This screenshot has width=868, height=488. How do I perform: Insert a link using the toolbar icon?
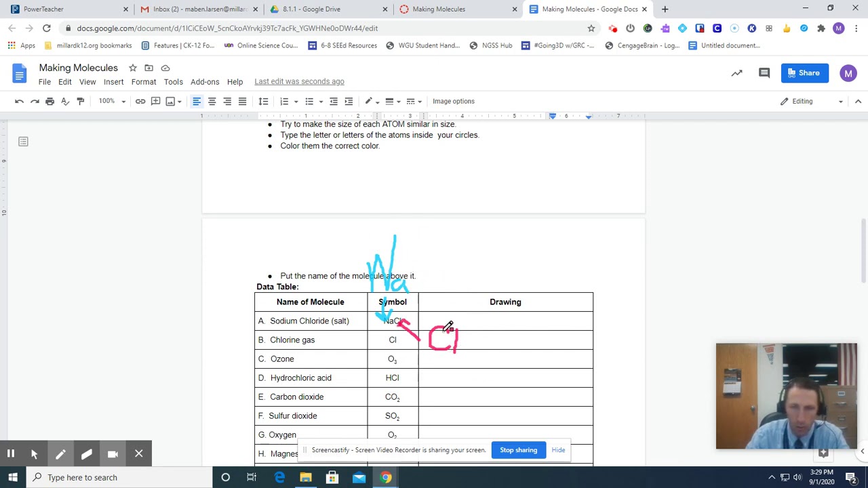click(x=140, y=101)
